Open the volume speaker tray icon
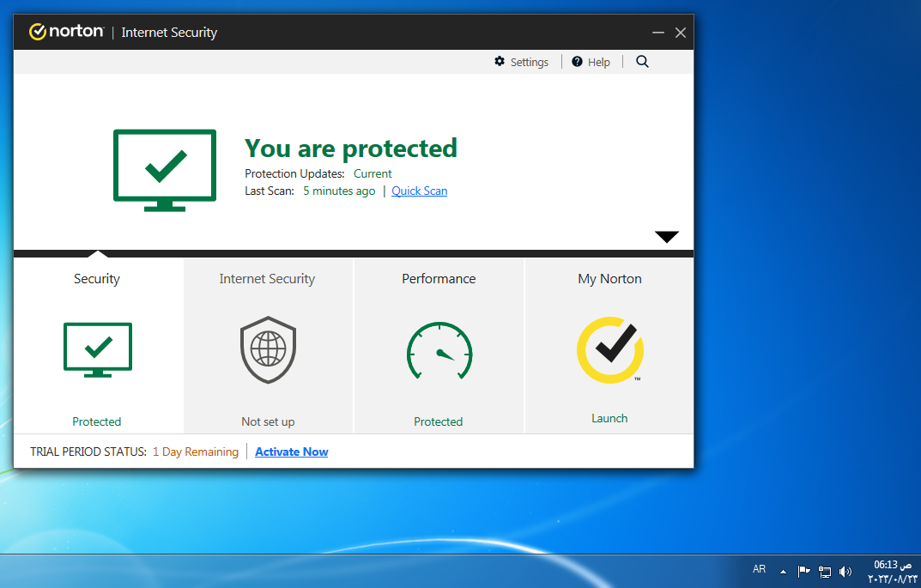 (x=845, y=571)
